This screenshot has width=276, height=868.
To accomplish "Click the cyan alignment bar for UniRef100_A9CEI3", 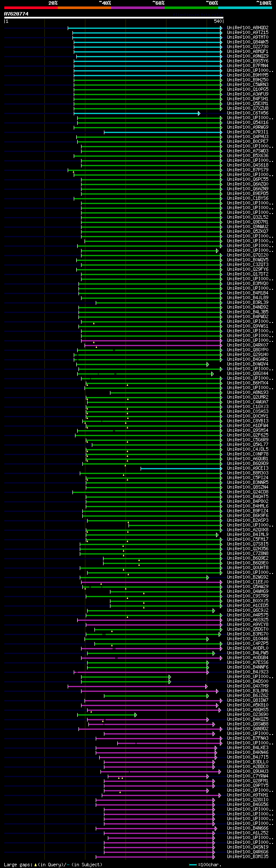I will tap(181, 468).
